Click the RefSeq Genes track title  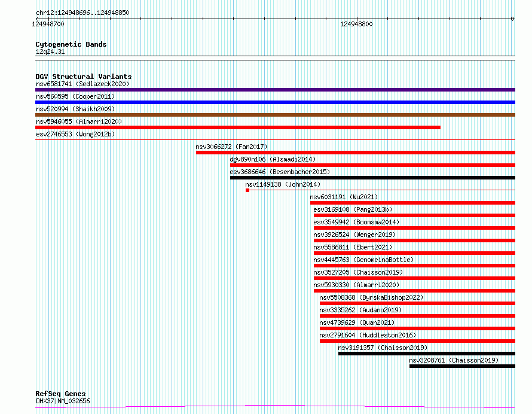click(60, 394)
